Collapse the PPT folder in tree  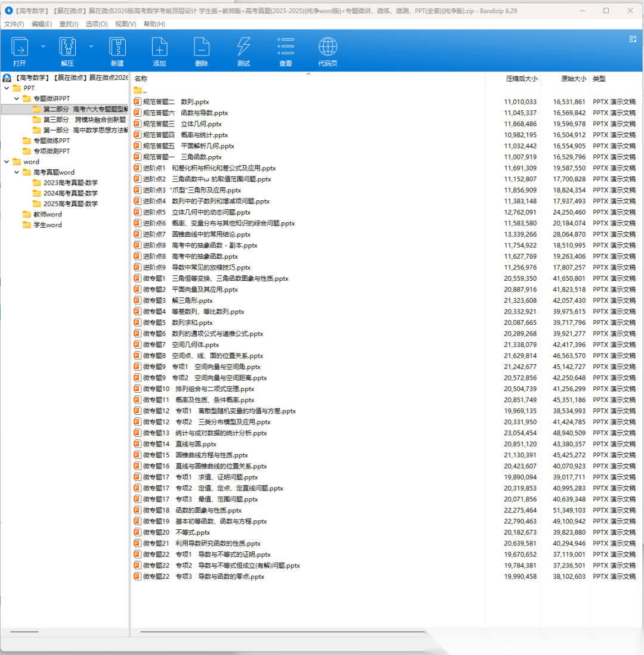pyautogui.click(x=7, y=88)
